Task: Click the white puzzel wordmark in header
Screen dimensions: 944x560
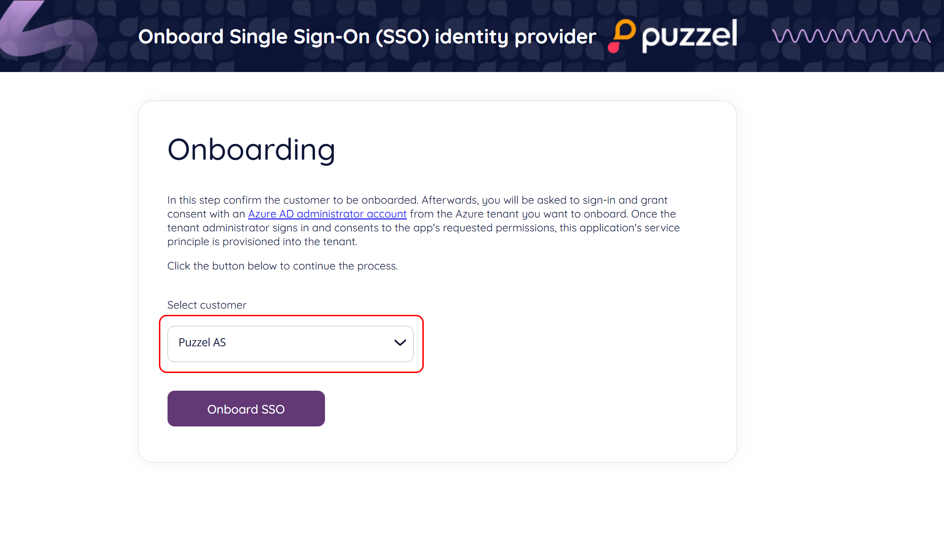Action: click(x=690, y=35)
